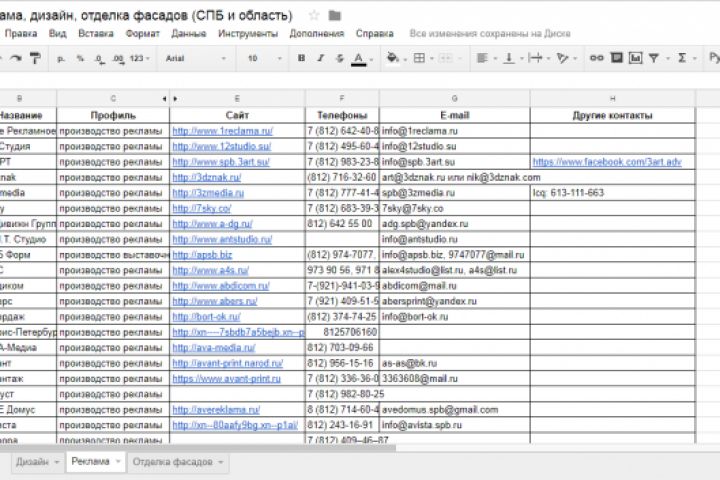Click the document title text
Image resolution: width=720 pixels, height=480 pixels.
pos(146,16)
